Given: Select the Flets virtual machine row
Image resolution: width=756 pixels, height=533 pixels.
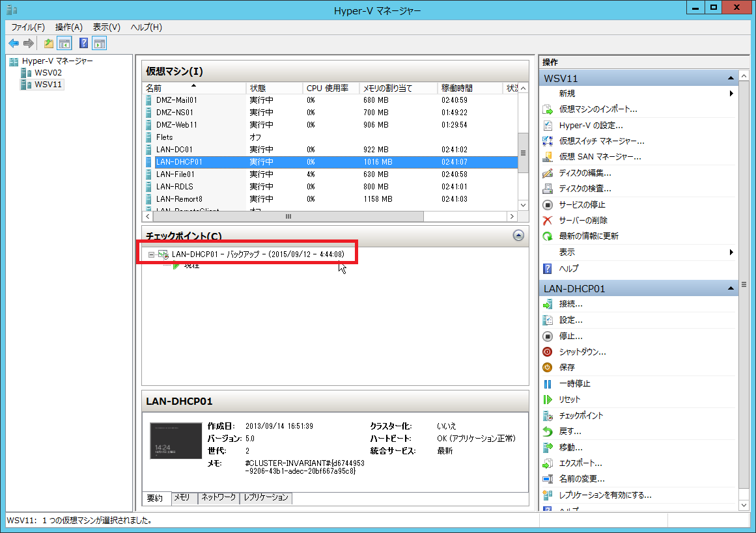Looking at the screenshot, I should point(331,137).
